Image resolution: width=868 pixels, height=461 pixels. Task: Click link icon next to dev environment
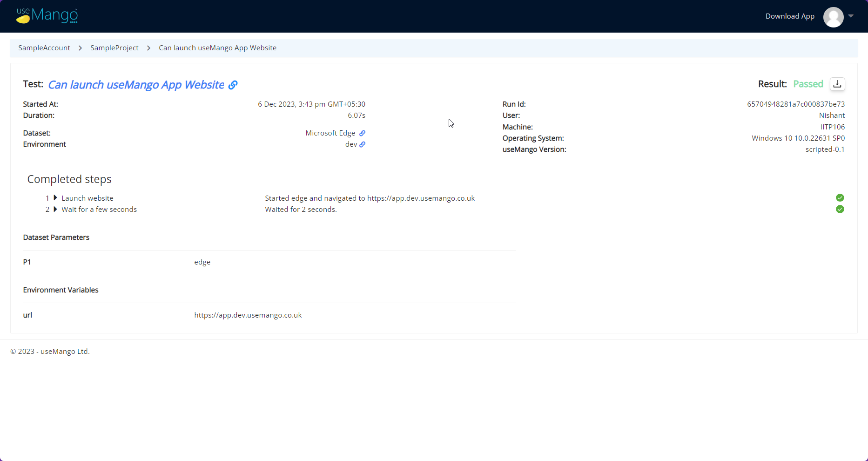[362, 144]
